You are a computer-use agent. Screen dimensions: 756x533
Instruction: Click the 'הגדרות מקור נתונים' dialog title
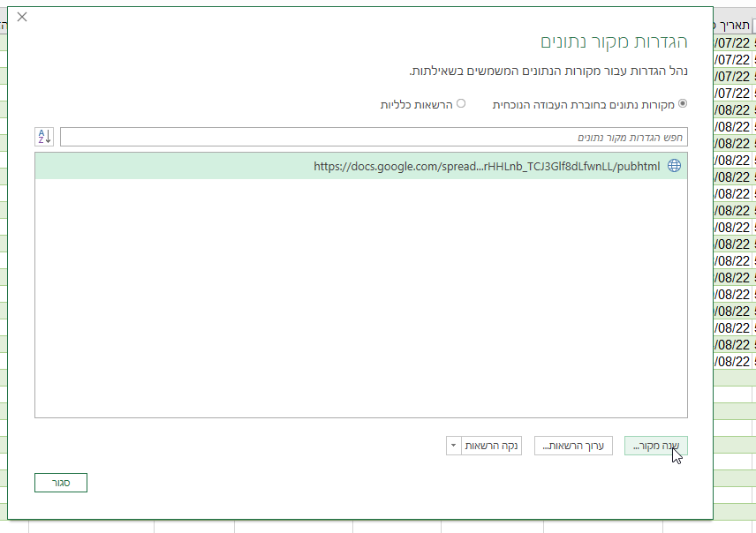613,41
